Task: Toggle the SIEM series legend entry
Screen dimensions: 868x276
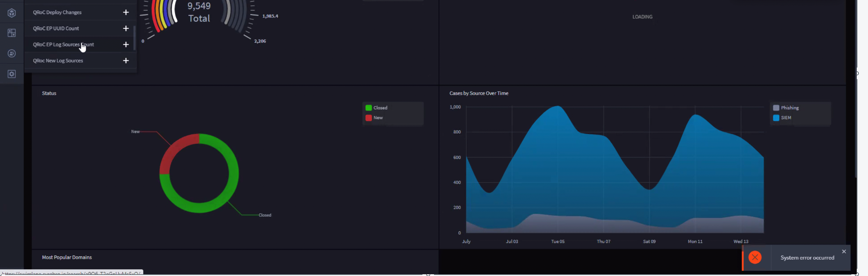Action: 782,118
